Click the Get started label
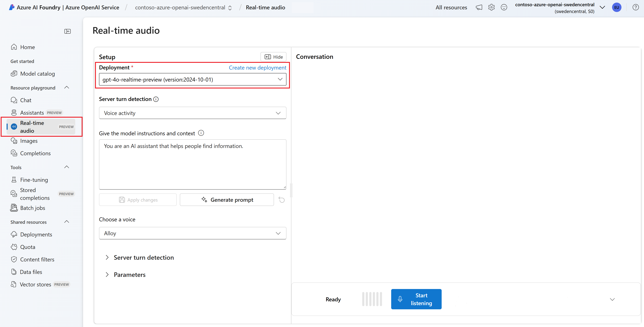 22,61
